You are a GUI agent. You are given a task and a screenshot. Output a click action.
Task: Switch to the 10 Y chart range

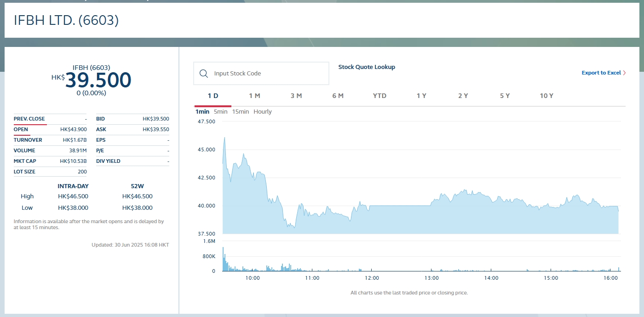(x=546, y=96)
